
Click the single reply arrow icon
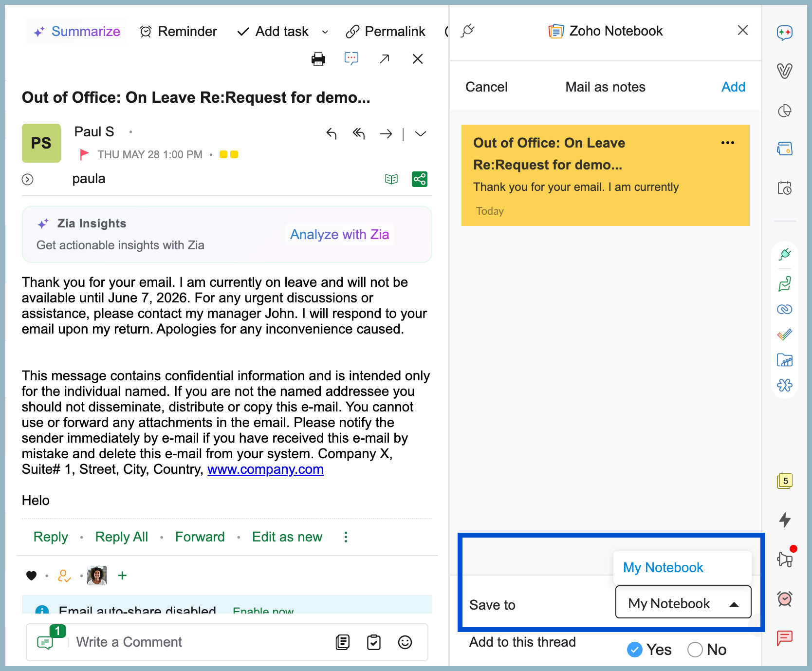(x=332, y=133)
